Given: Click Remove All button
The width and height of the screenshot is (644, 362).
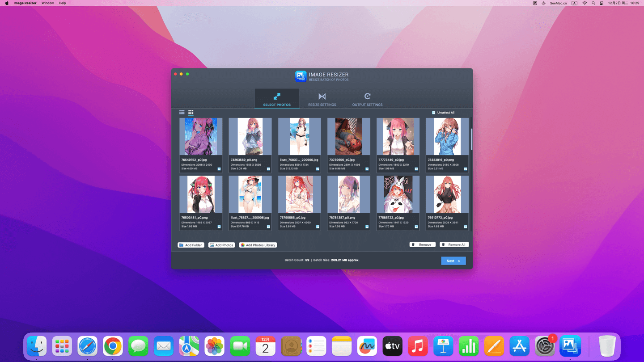Looking at the screenshot, I should 454,244.
